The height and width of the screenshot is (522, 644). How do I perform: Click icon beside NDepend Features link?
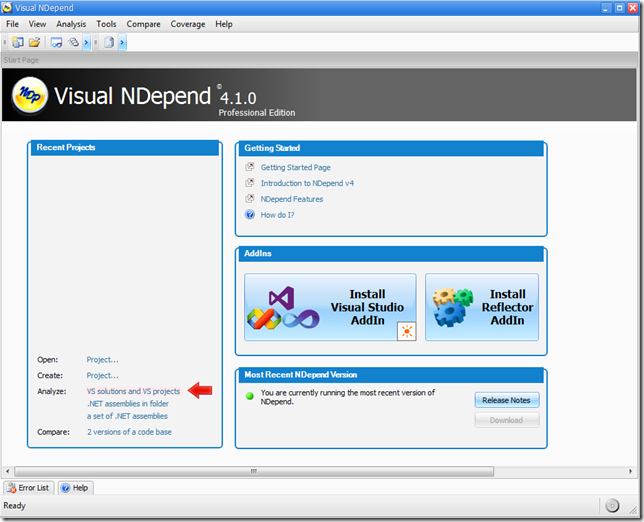250,199
